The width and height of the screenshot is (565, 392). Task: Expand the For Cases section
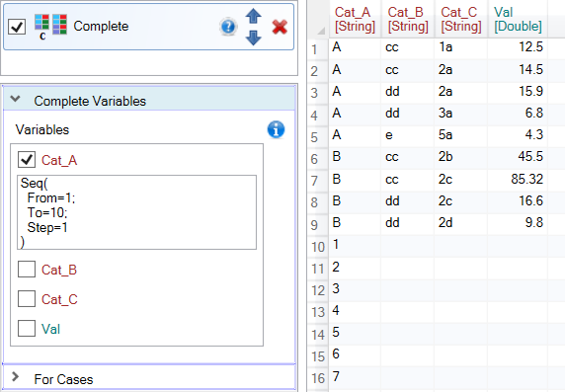(x=16, y=377)
